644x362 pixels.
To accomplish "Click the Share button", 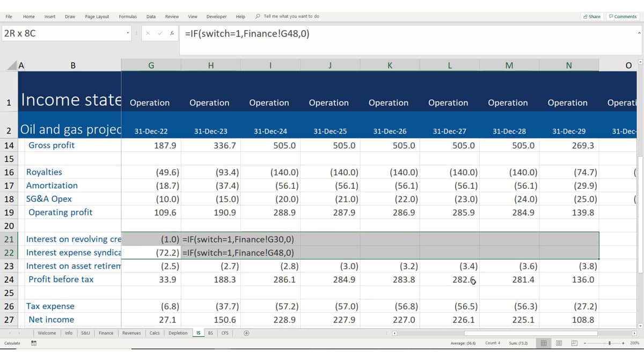I will coord(592,17).
